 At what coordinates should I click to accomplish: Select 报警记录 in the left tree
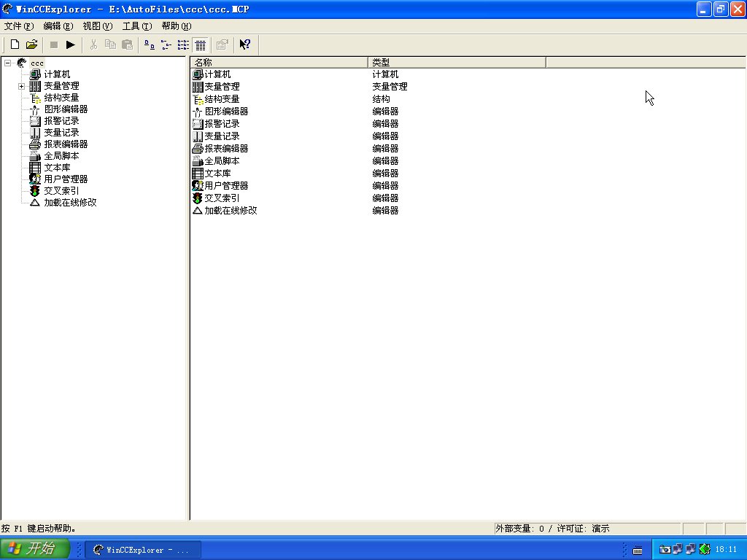coord(61,121)
